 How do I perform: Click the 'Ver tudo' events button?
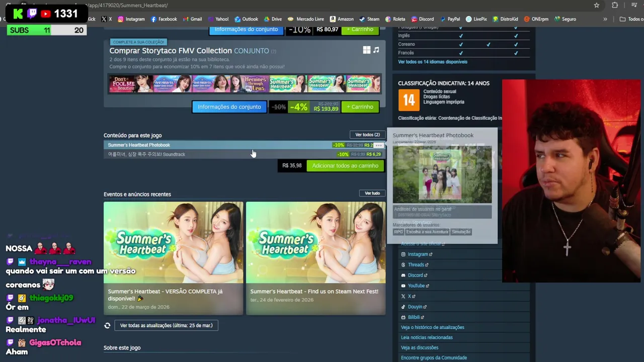[372, 194]
